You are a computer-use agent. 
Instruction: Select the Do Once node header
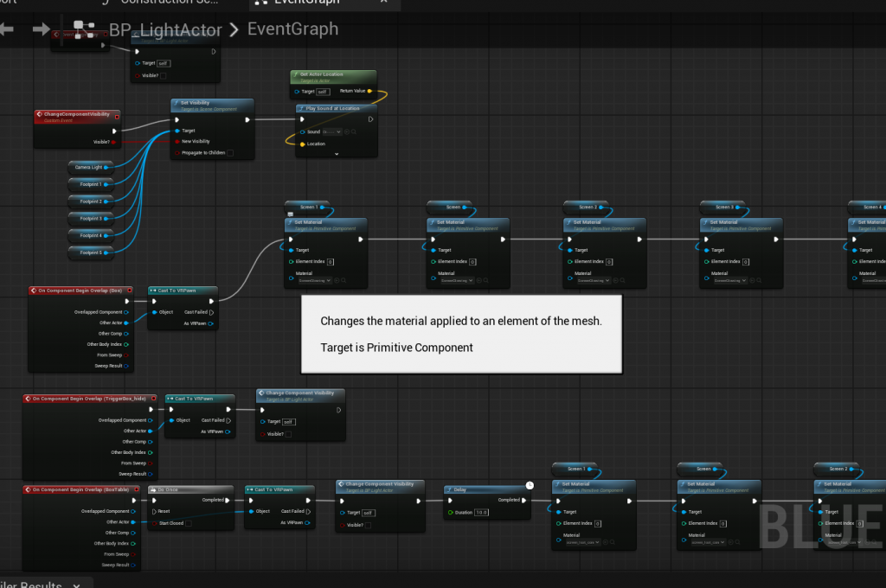(x=191, y=489)
